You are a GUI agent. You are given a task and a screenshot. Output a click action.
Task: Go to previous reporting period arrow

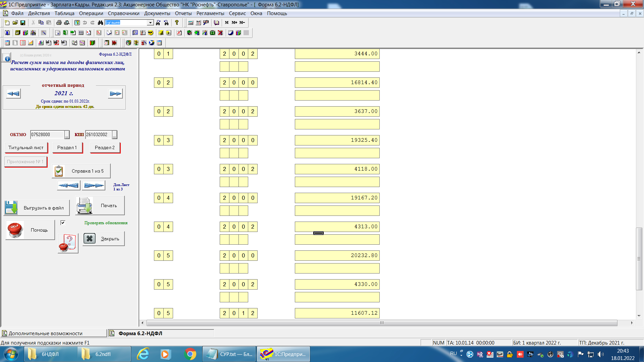[13, 94]
